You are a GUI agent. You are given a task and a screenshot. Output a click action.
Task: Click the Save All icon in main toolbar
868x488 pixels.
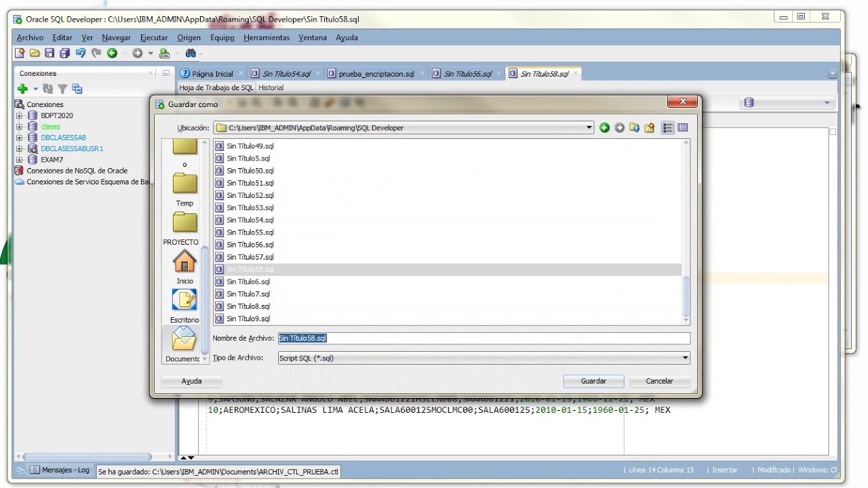(64, 53)
